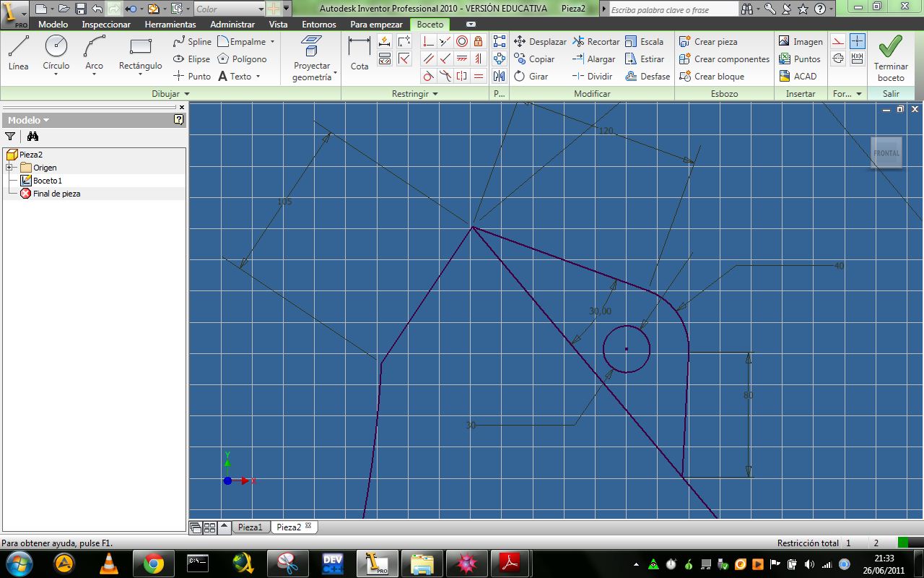Click the keyword search input field
Screen dimensions: 924x578
[x=673, y=10]
